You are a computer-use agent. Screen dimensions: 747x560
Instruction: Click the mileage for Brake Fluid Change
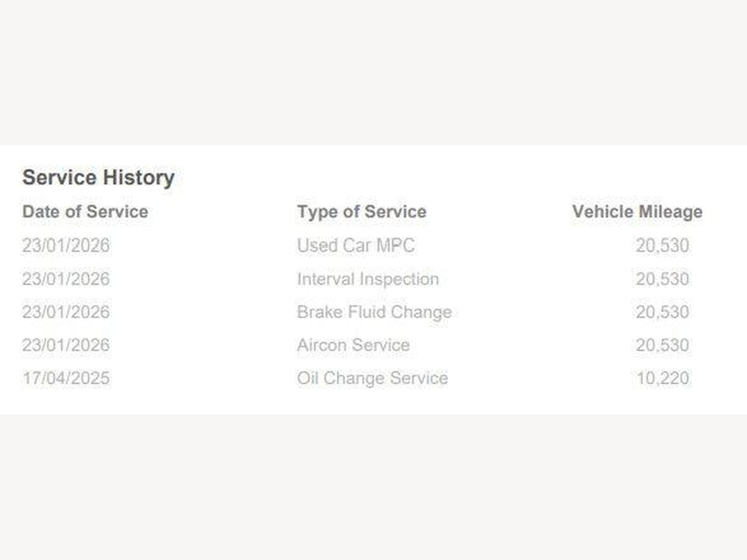point(662,312)
